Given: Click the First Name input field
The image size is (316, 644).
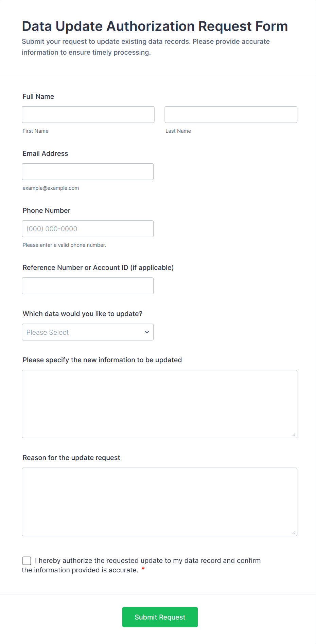Looking at the screenshot, I should tap(88, 115).
